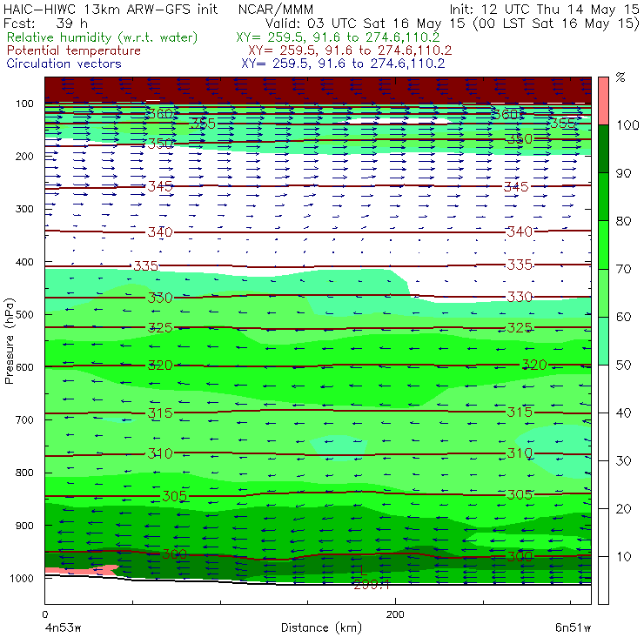Click 'Init: 12 UTC Thu 14 May 15'
644x644 pixels.
coord(544,9)
